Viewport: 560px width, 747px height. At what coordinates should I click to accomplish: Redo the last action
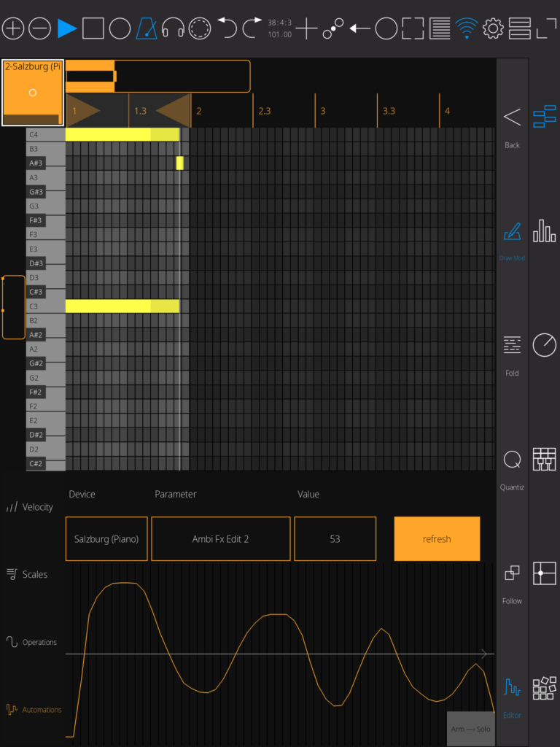coord(252,28)
